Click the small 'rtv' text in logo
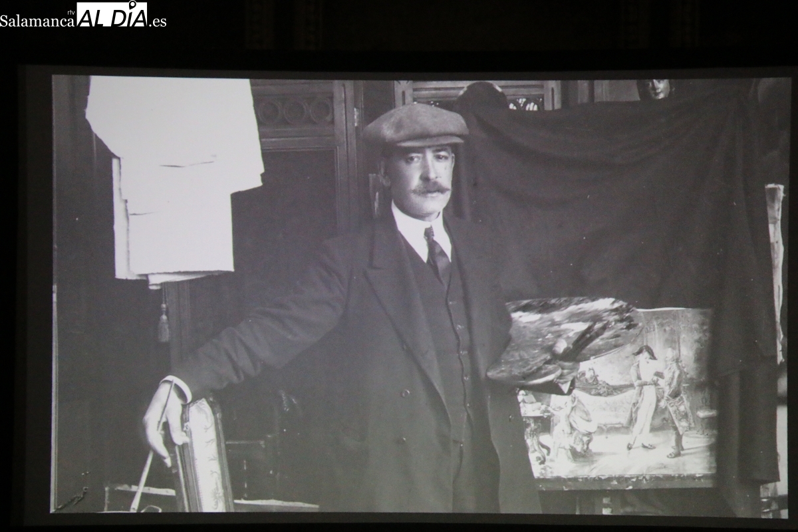This screenshot has height=532, width=798. point(71,11)
